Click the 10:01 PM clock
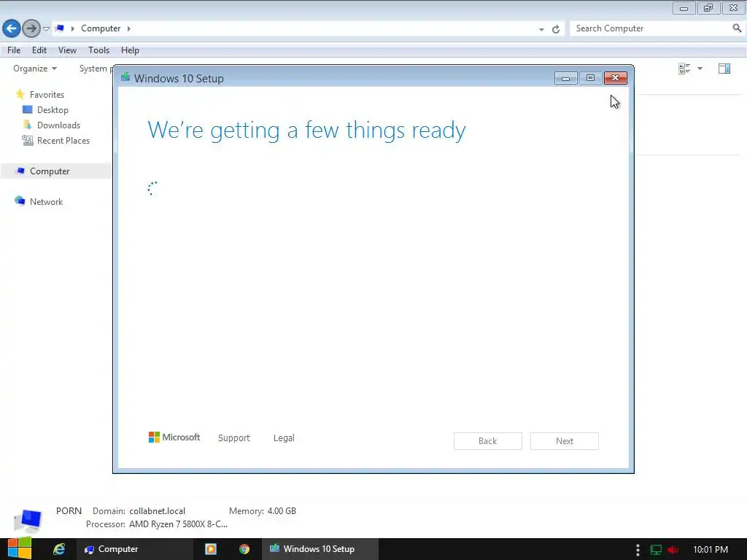 [x=711, y=550]
